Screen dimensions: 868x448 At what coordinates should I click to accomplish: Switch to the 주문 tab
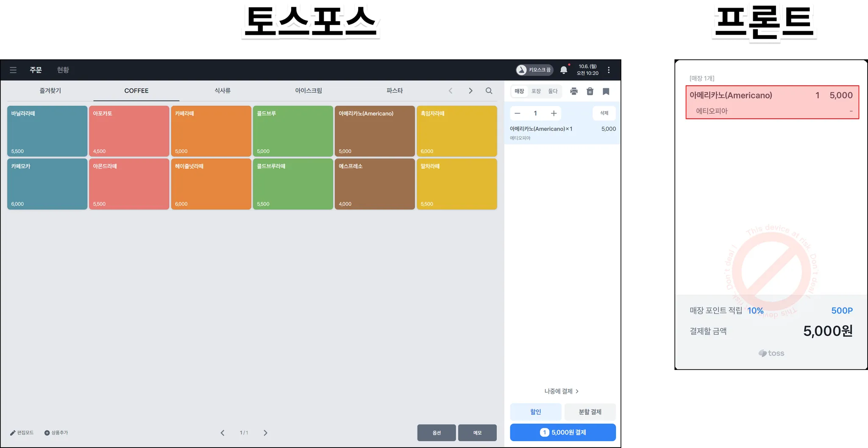pyautogui.click(x=36, y=70)
